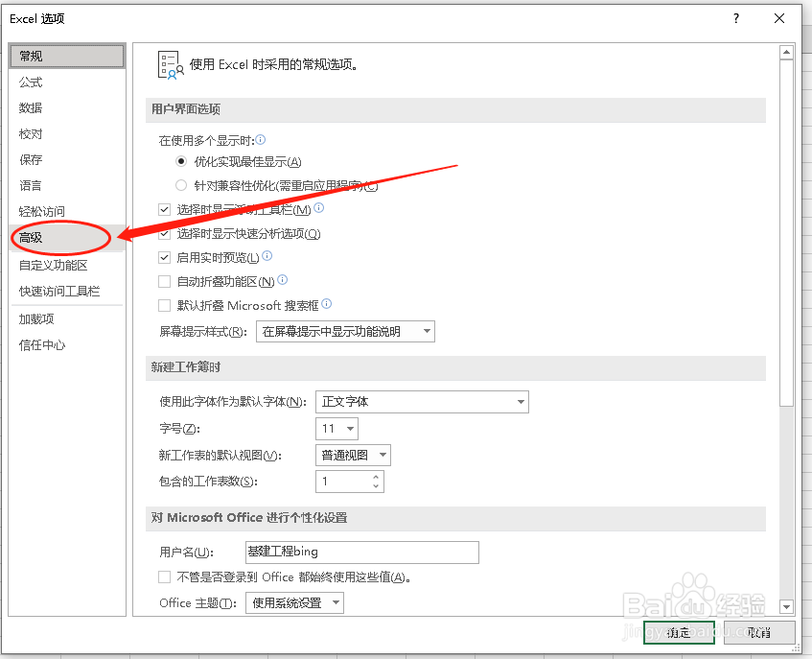Image resolution: width=812 pixels, height=659 pixels.
Task: Open the 新工作表的默认视图 dropdown
Action: [353, 456]
